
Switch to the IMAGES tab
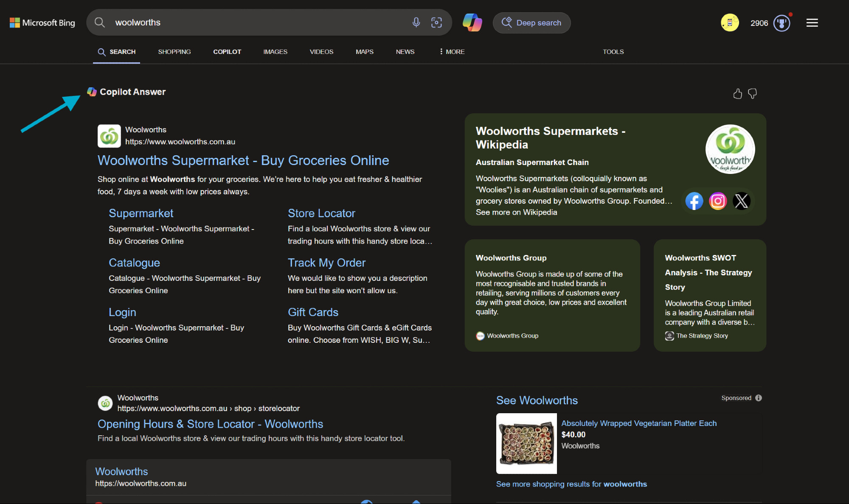[275, 52]
